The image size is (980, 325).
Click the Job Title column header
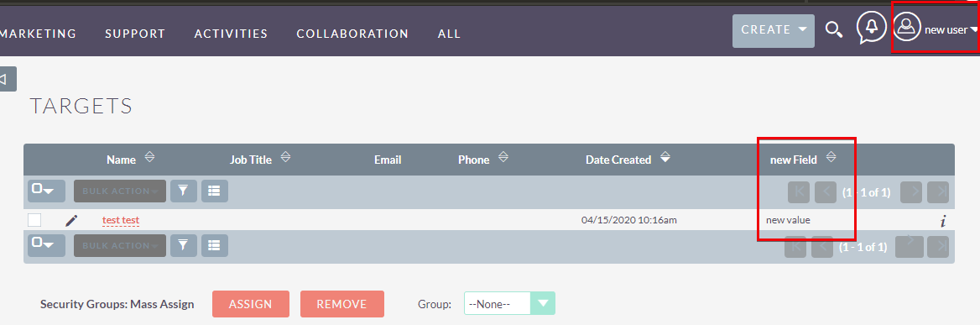click(x=251, y=160)
